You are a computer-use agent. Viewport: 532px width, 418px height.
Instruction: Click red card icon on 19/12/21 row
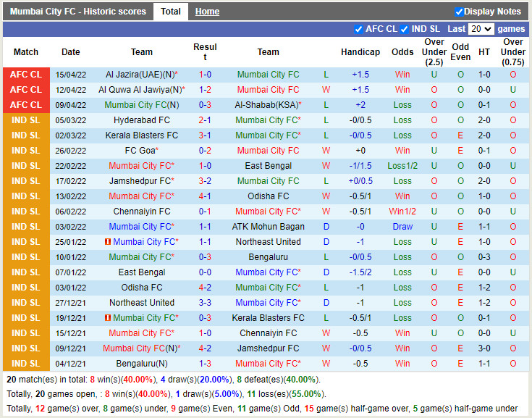click(x=108, y=318)
